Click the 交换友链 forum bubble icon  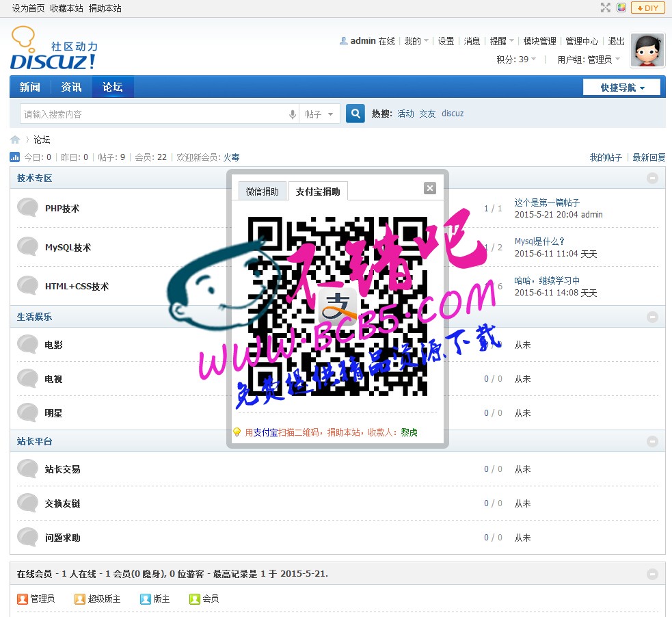point(28,503)
